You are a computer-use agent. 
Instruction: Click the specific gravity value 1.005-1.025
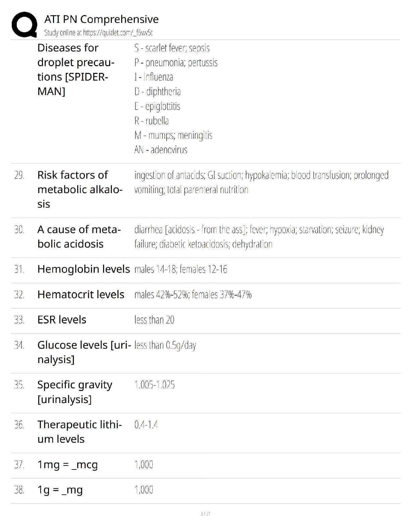[x=154, y=385]
